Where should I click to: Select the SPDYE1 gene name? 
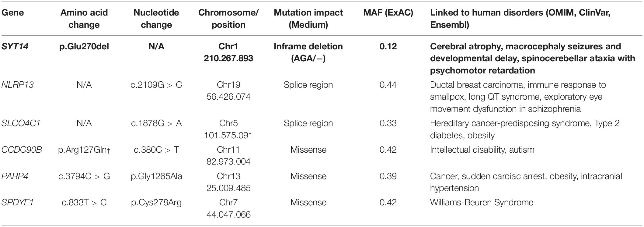[x=17, y=202]
